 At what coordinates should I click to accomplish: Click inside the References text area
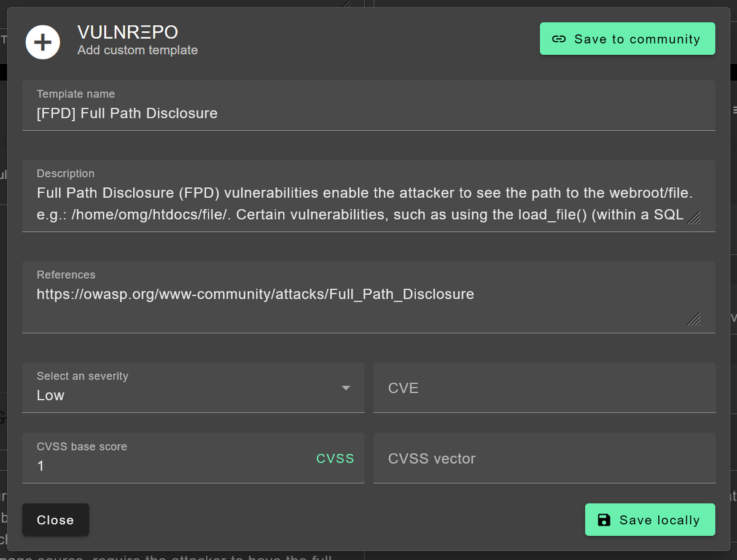click(368, 297)
